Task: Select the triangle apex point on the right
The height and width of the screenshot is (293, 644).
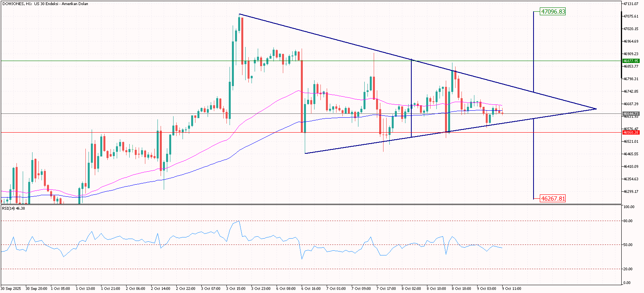Action: [596, 109]
